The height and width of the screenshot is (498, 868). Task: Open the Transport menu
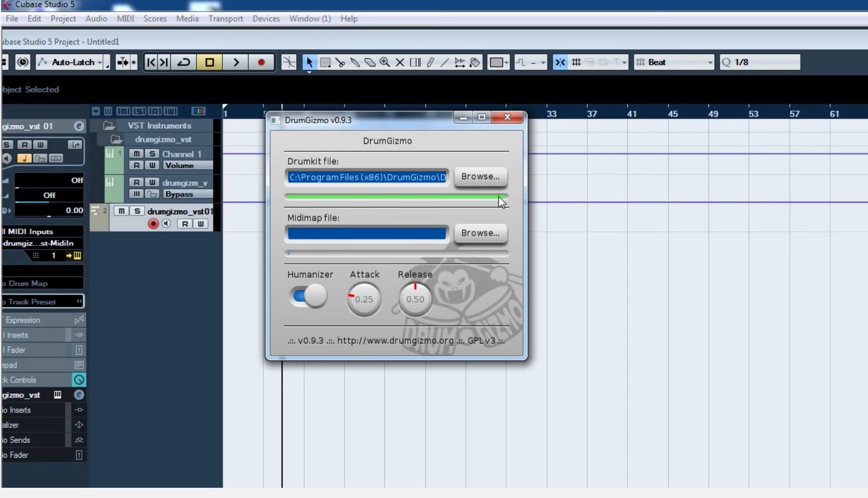pyautogui.click(x=225, y=18)
